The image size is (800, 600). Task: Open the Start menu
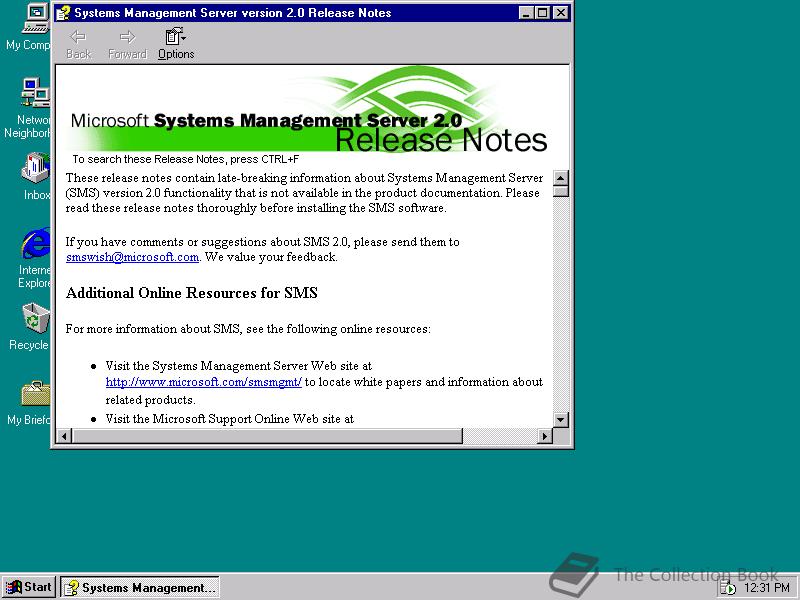[x=29, y=587]
